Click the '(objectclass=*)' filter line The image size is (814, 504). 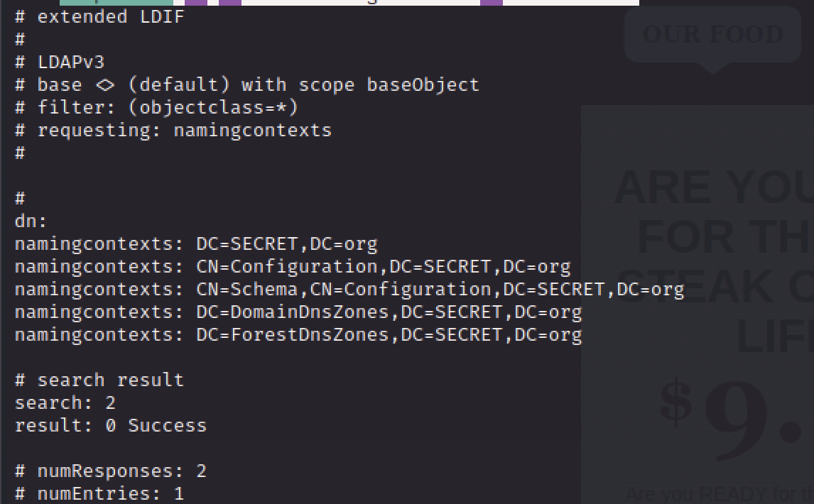(x=156, y=107)
